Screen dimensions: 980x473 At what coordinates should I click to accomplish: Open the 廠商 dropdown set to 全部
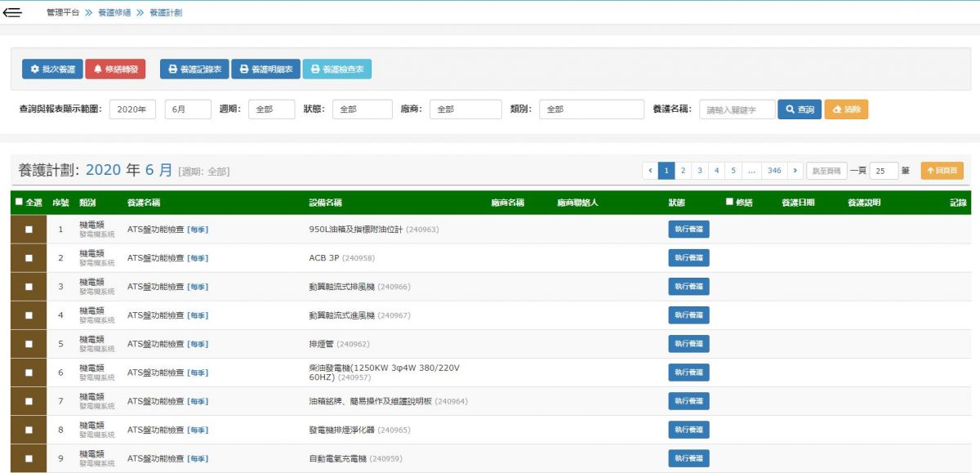(x=465, y=109)
